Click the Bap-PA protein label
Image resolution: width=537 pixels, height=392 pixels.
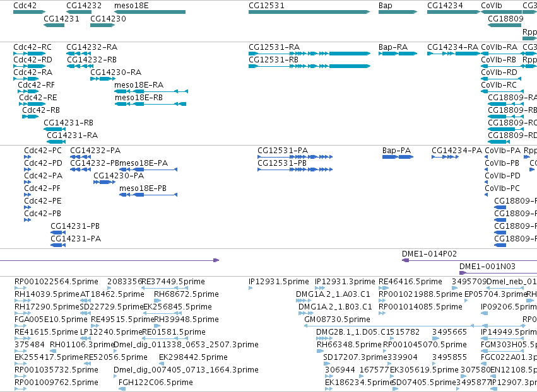396,151
